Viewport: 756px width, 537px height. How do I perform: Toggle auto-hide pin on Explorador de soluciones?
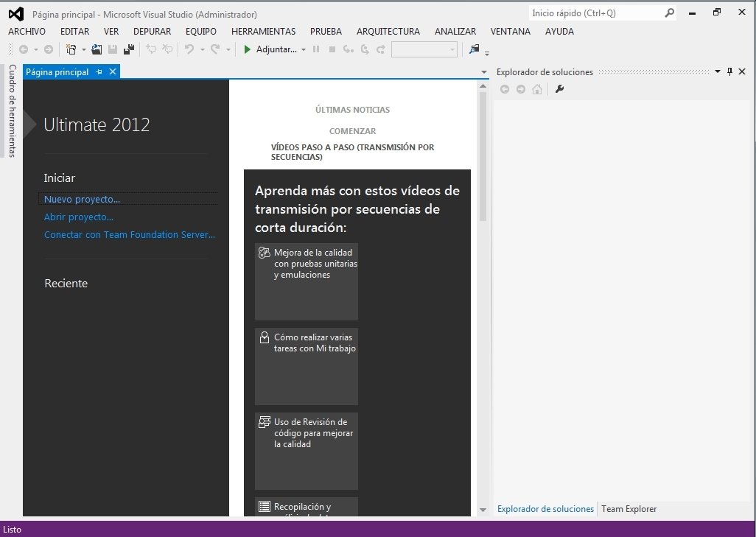tap(730, 72)
